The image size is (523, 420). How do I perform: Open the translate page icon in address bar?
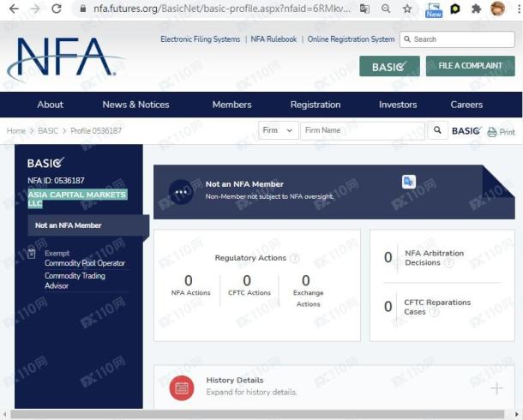[x=364, y=9]
